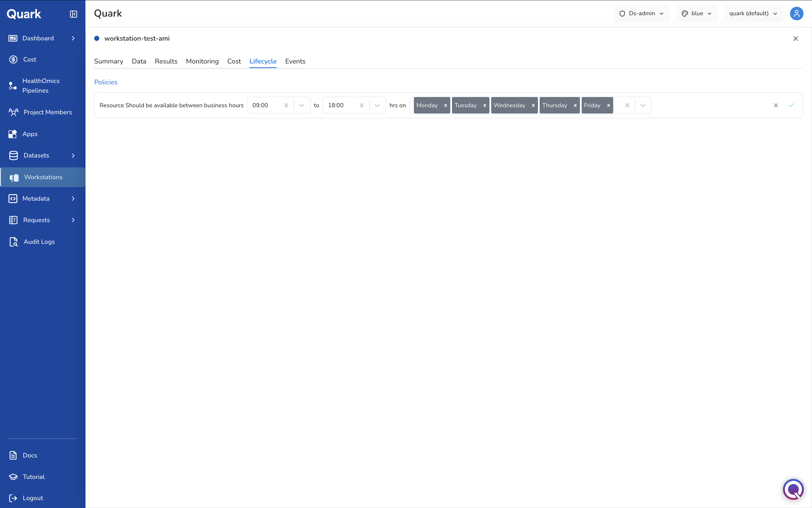Open Project Members icon

point(14,112)
